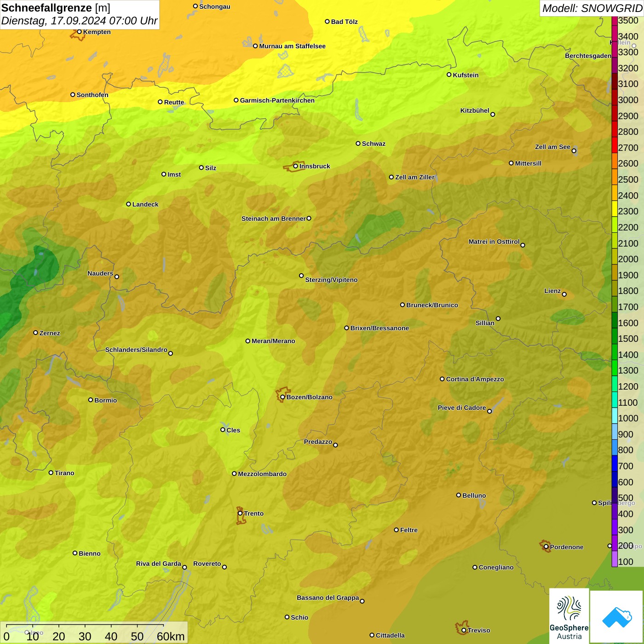Screen dimensions: 644x644
Task: Click the Bozen/Bolzano city marker circle
Action: [x=283, y=397]
